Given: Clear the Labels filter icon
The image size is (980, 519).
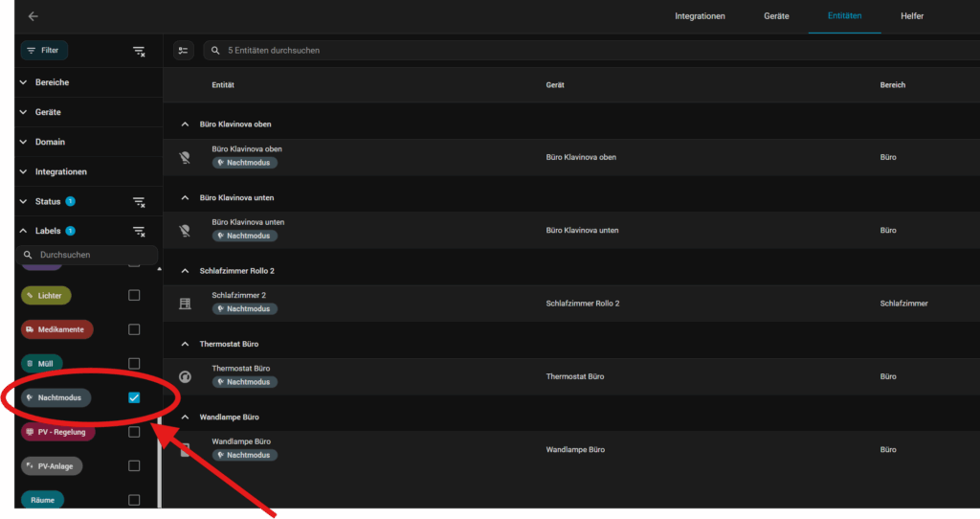Looking at the screenshot, I should (139, 232).
